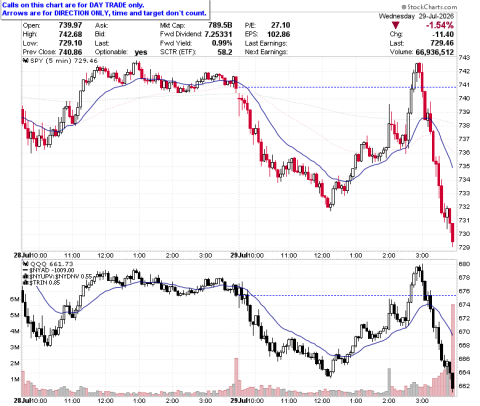Image resolution: width=480 pixels, height=406 pixels.
Task: Click the 729 price axis label
Action: (464, 247)
